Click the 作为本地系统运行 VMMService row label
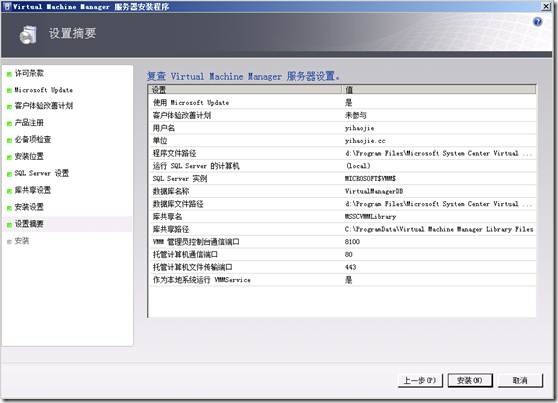The image size is (558, 403). pyautogui.click(x=202, y=280)
